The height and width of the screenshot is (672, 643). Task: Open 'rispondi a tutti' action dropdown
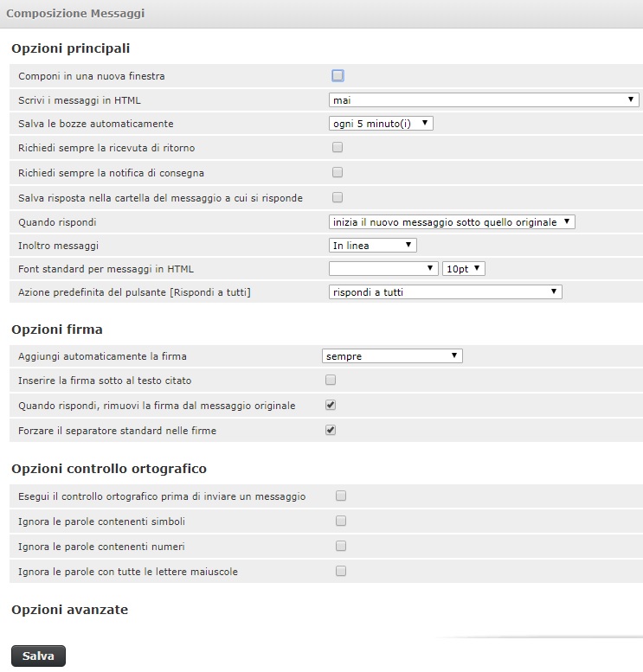pyautogui.click(x=446, y=292)
